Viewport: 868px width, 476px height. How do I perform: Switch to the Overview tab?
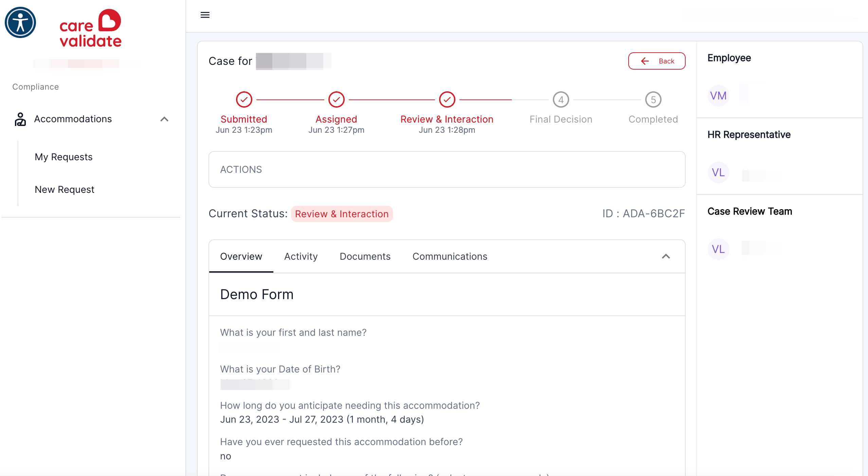click(241, 256)
